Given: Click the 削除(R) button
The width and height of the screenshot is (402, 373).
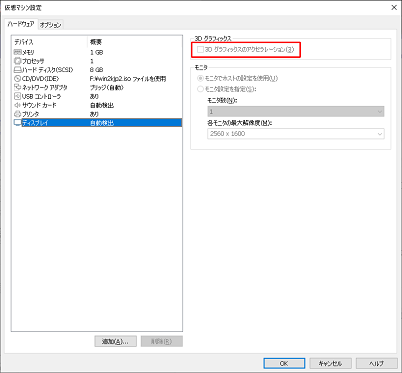Looking at the screenshot, I should (x=162, y=341).
